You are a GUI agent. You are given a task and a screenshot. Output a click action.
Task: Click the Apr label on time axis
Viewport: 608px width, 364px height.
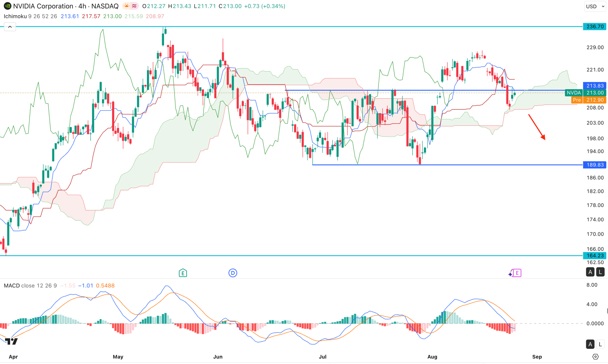[13, 357]
